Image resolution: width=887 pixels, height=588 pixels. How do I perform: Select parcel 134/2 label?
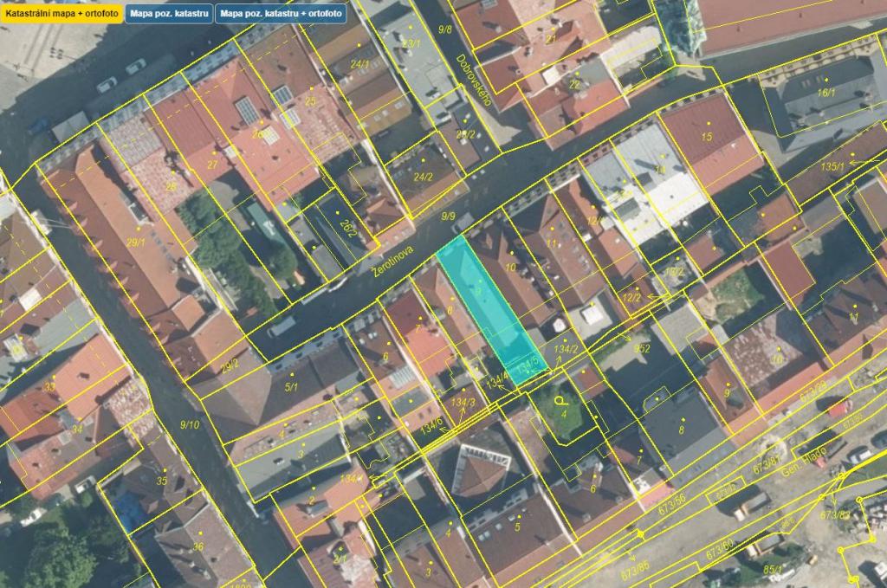pyautogui.click(x=566, y=350)
